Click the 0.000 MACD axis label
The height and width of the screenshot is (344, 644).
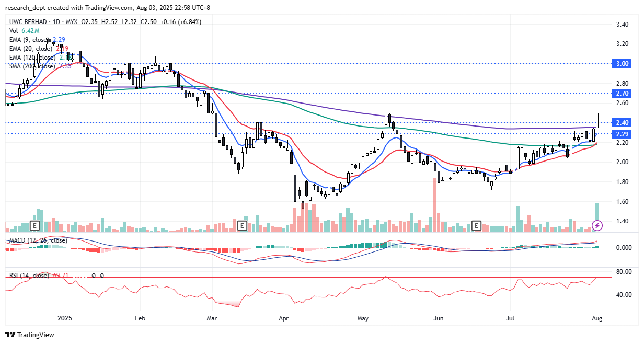(x=623, y=247)
